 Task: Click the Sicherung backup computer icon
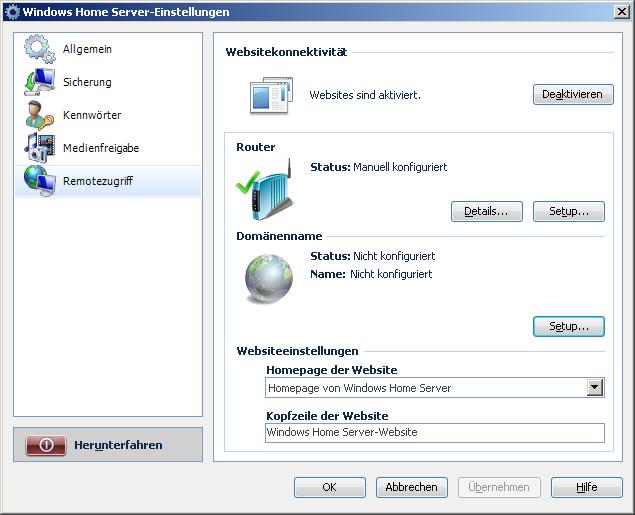[39, 82]
